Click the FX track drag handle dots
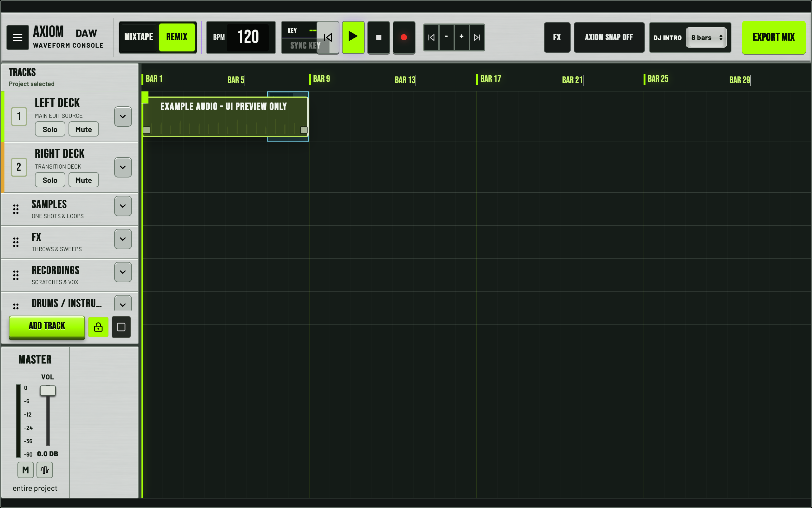The image size is (812, 508). [x=16, y=242]
